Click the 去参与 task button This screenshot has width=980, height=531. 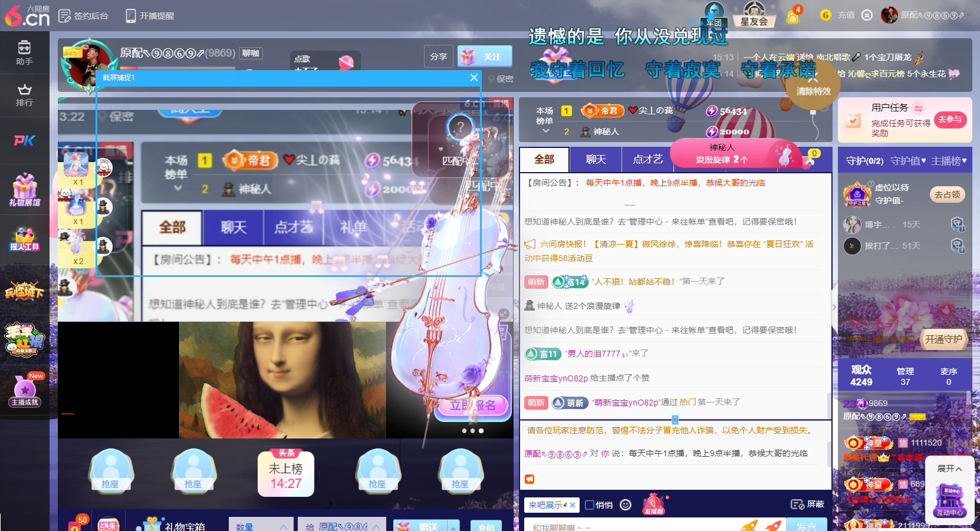tap(950, 120)
